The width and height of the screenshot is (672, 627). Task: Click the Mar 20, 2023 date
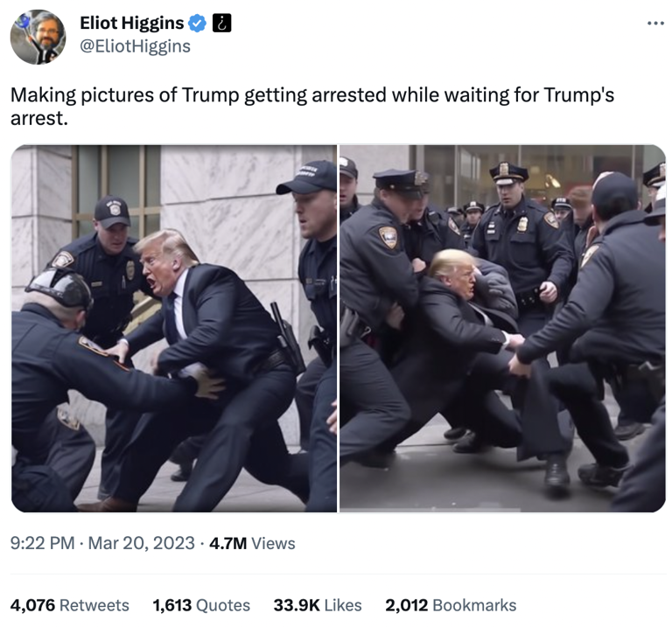(142, 543)
